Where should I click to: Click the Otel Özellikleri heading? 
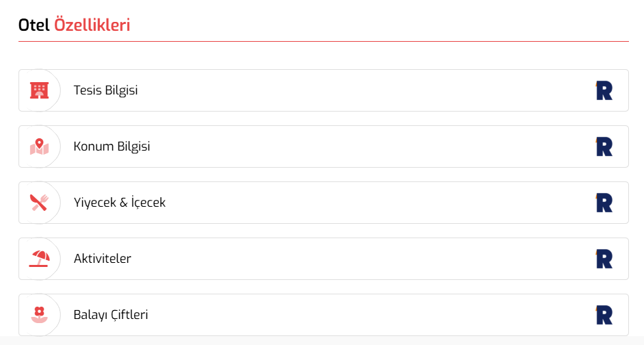point(75,25)
